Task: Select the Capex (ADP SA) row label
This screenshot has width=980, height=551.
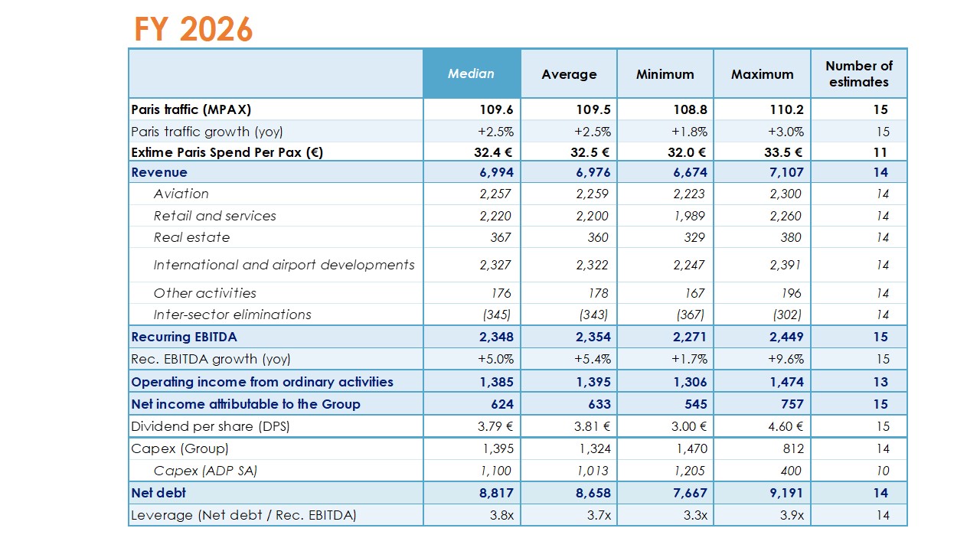Action: coord(204,471)
